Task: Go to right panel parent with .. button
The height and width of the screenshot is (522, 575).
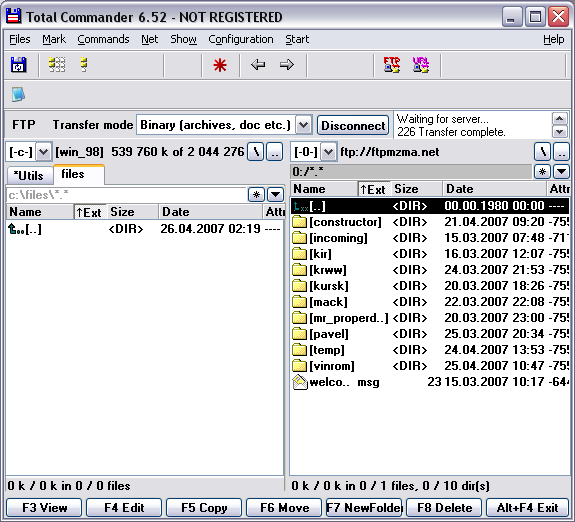Action: click(561, 152)
